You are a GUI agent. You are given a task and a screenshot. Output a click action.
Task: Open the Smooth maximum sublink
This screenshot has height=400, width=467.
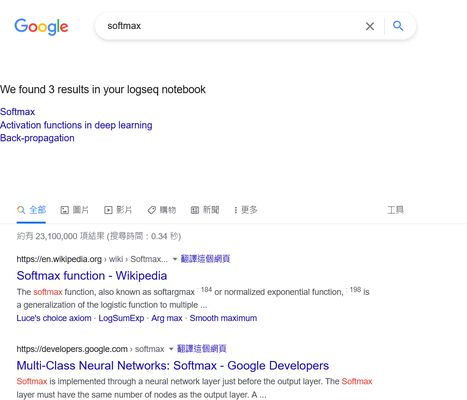click(223, 318)
